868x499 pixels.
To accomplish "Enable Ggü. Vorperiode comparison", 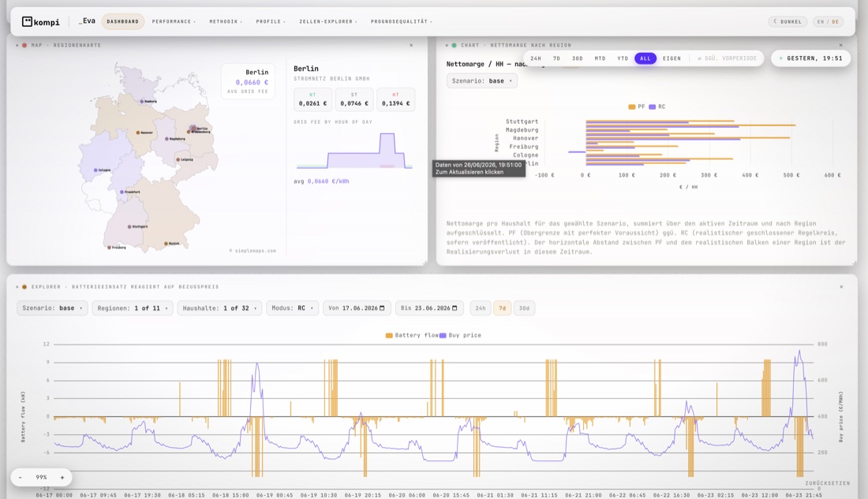I will click(x=728, y=58).
